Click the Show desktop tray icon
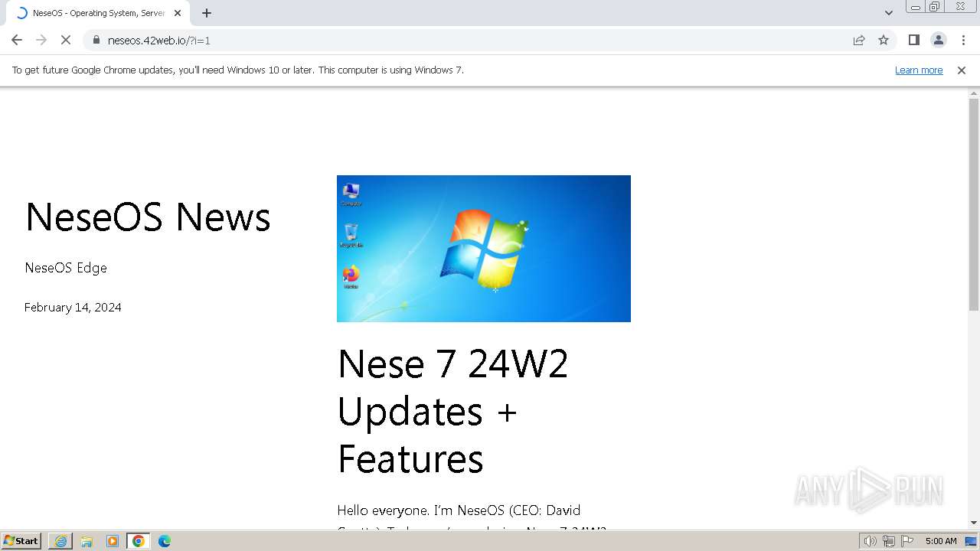The height and width of the screenshot is (551, 980). (971, 541)
